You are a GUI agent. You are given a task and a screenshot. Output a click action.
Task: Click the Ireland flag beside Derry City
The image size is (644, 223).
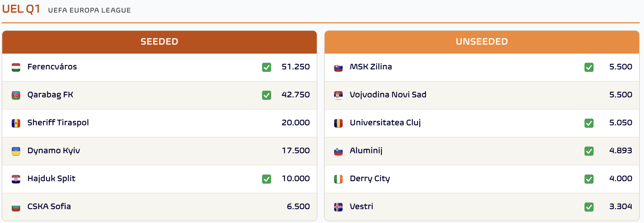click(338, 179)
